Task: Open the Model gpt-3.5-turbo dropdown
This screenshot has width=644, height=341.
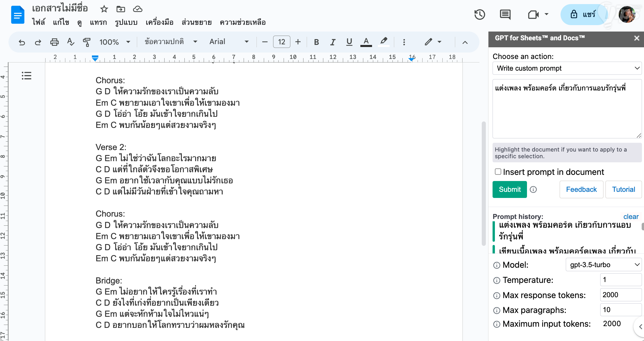Action: click(x=603, y=265)
